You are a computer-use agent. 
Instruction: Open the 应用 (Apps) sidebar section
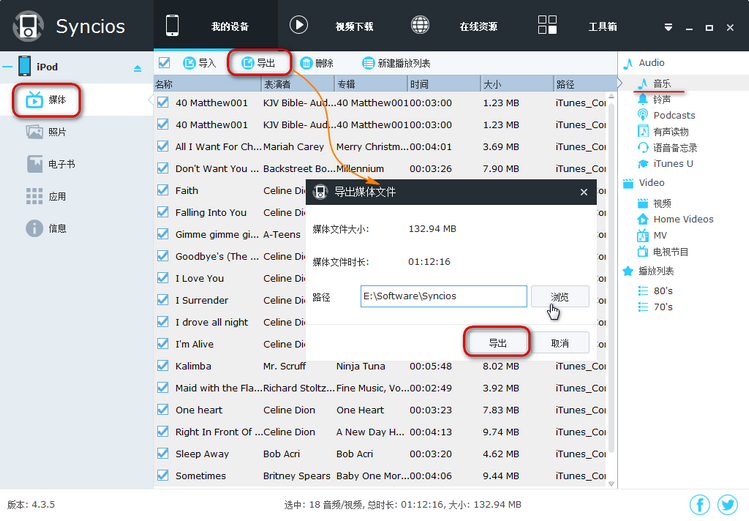[x=46, y=196]
